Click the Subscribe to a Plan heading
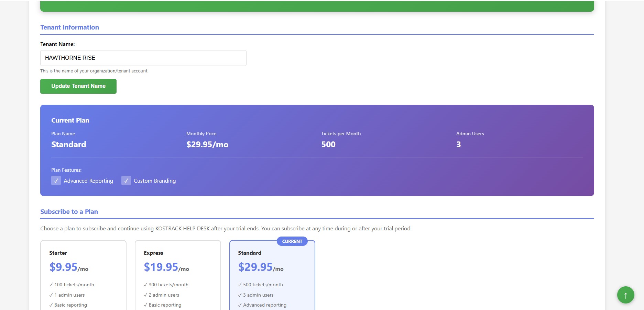The image size is (644, 310). (x=69, y=211)
